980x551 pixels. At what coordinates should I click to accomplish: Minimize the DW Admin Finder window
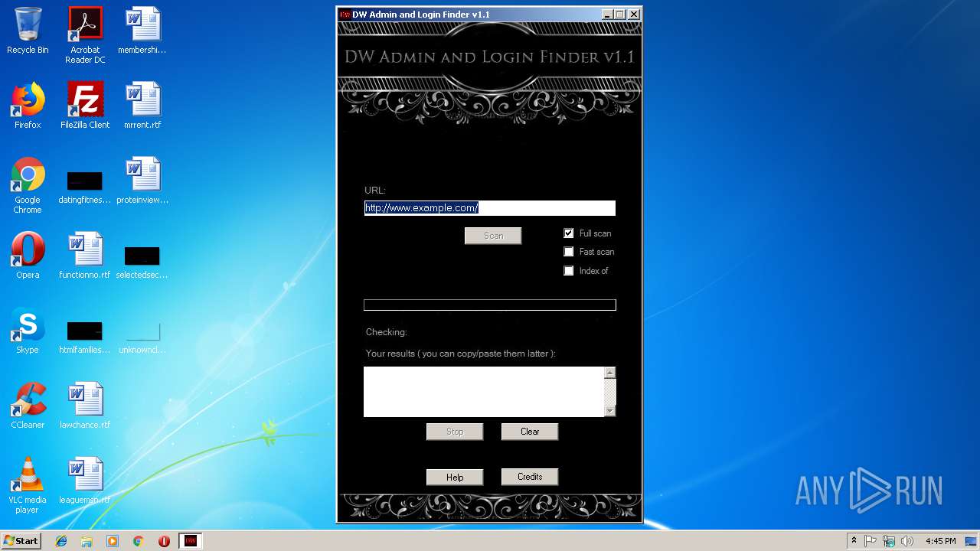(x=607, y=15)
